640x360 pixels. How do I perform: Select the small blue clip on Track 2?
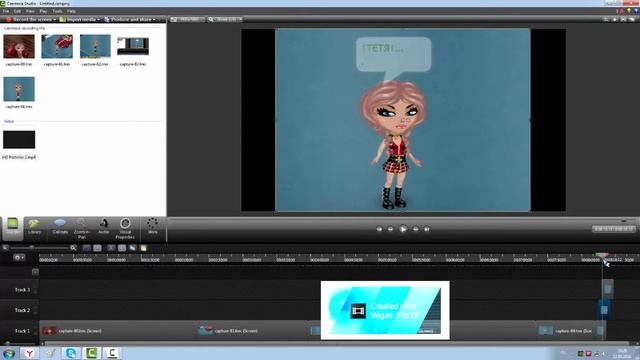604,310
